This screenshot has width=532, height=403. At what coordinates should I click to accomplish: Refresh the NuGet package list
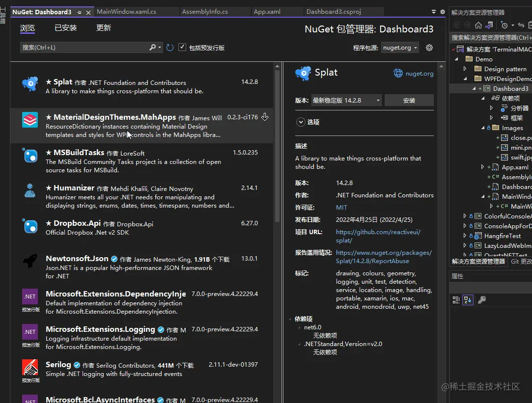point(170,48)
